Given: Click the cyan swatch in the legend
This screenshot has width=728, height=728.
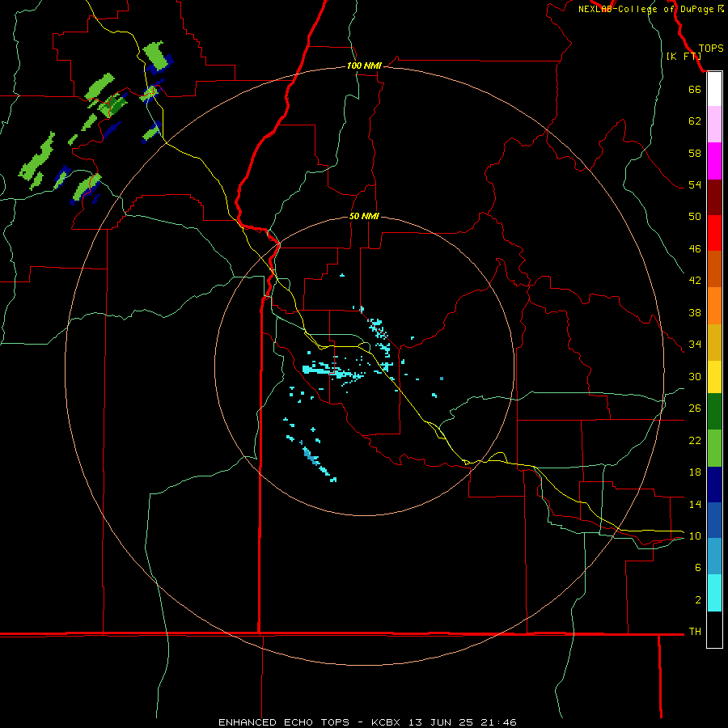Looking at the screenshot, I should click(714, 593).
